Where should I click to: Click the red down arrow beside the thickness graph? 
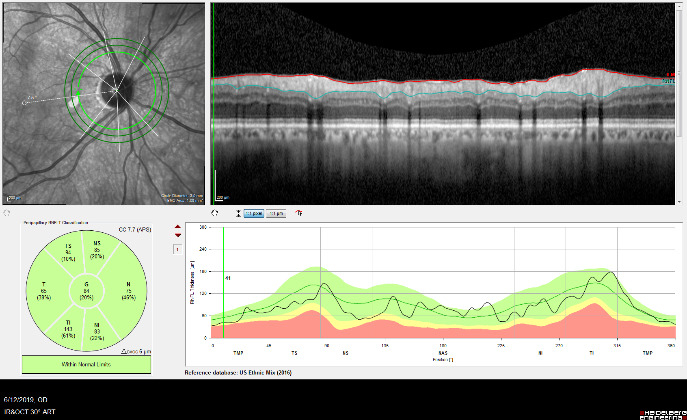point(178,236)
